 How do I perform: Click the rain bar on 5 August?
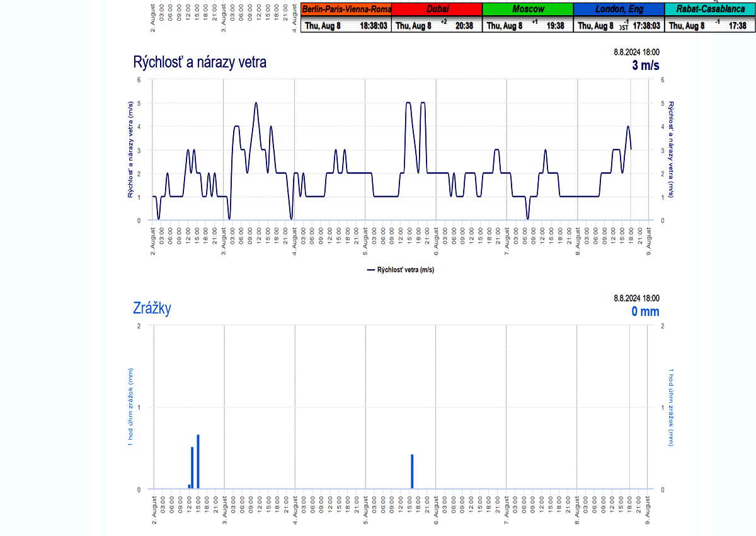[412, 471]
